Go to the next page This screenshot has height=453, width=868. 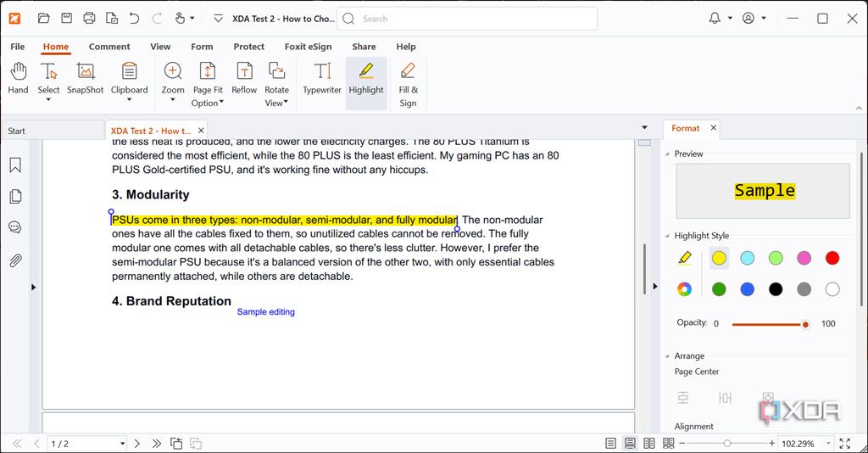[137, 444]
